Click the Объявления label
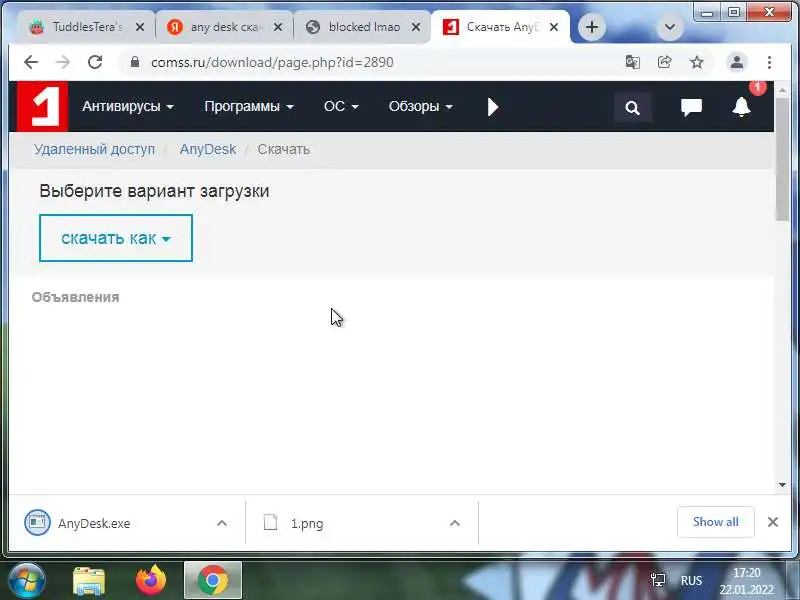The height and width of the screenshot is (600, 800). [76, 297]
